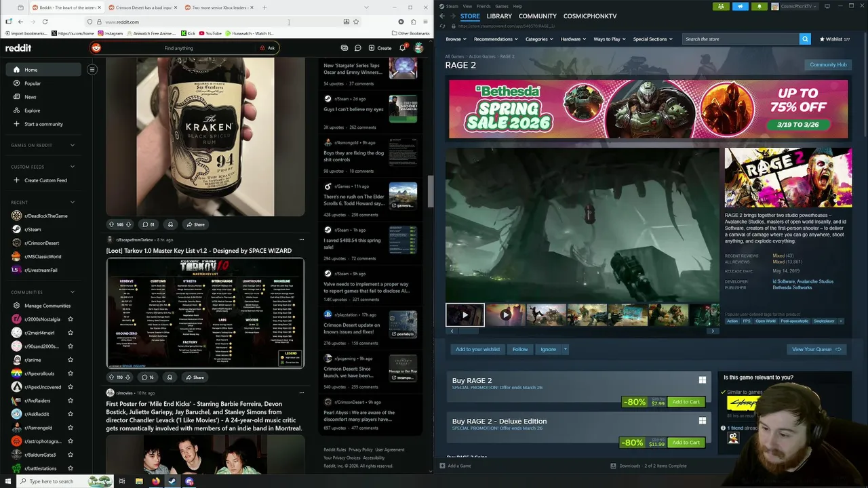Open File Explorer from taskbar
The width and height of the screenshot is (868, 488).
click(139, 481)
